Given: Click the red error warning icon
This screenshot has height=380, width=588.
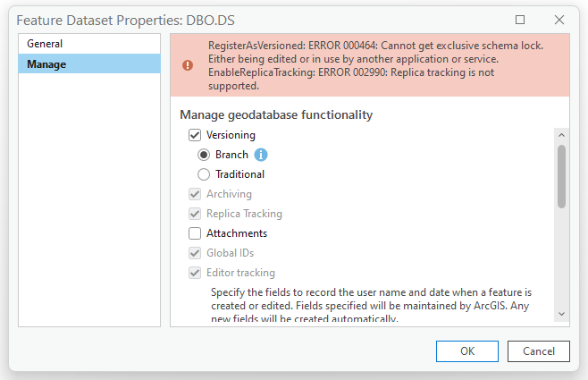Looking at the screenshot, I should 188,65.
